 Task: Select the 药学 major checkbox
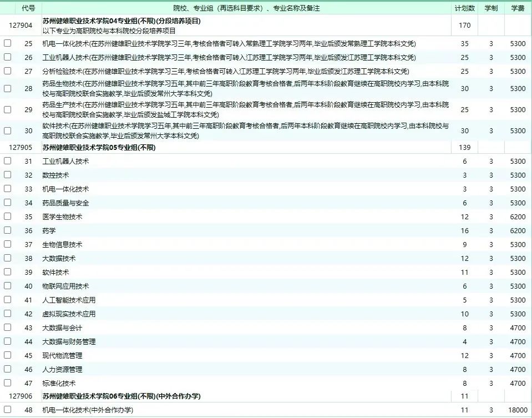pyautogui.click(x=7, y=230)
